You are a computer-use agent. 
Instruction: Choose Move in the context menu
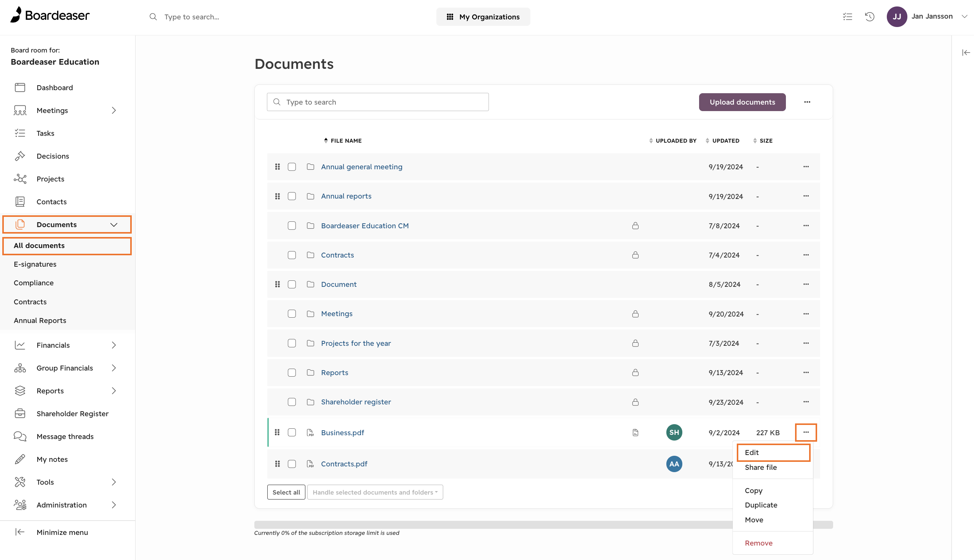tap(754, 520)
